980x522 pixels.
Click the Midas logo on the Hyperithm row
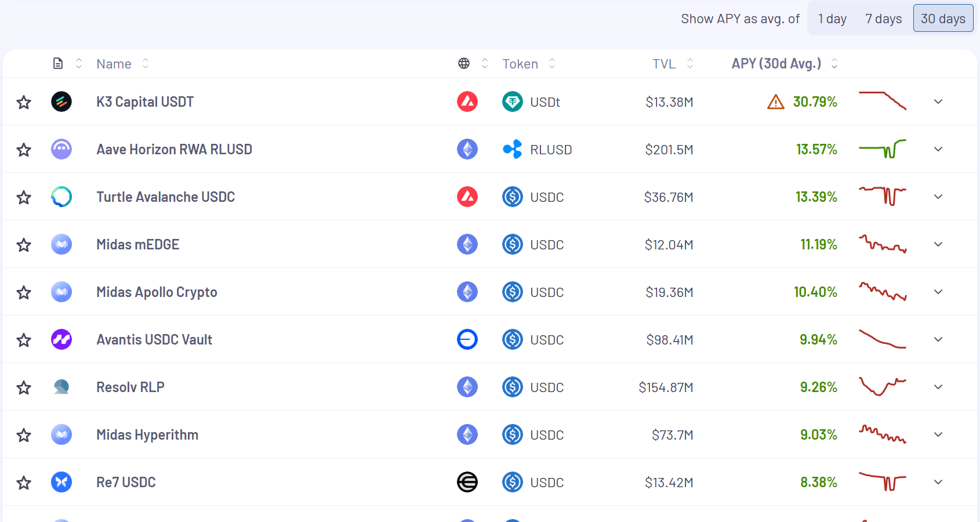61,435
